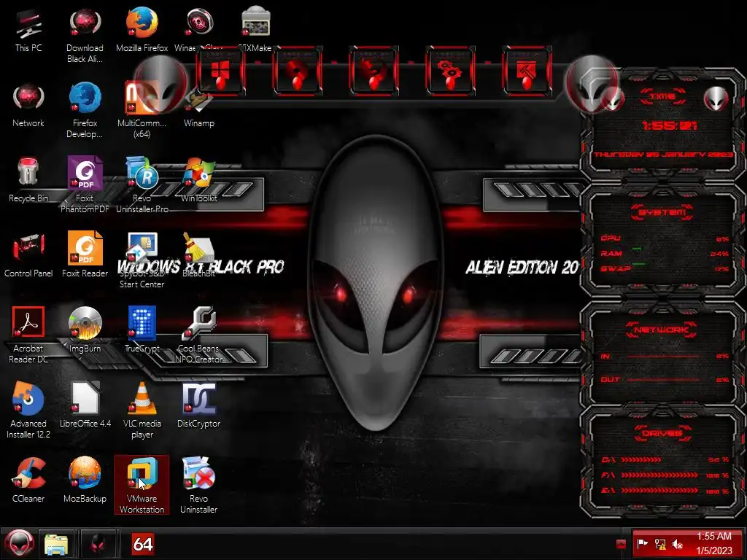
Task: Click the NETWORK widget header
Action: 661,330
